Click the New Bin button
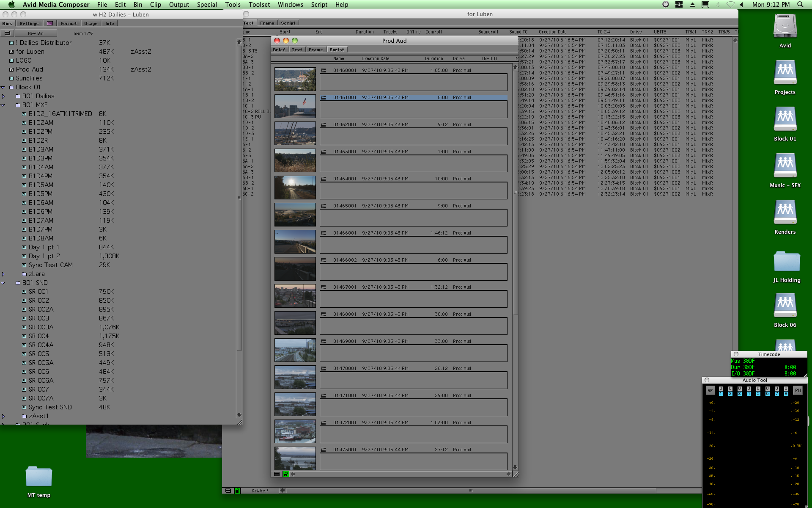Screen dimensions: 812x508 tap(36, 33)
